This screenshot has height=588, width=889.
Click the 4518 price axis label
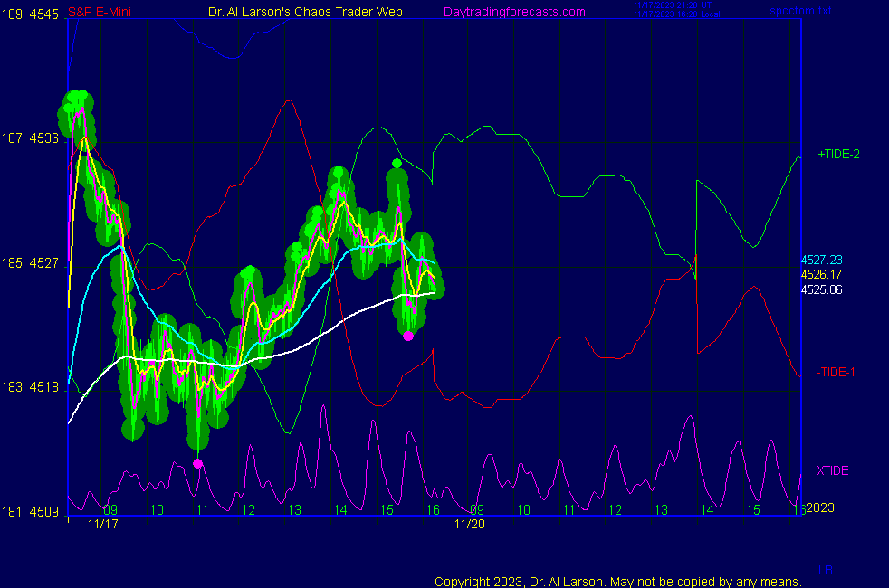[x=45, y=387]
